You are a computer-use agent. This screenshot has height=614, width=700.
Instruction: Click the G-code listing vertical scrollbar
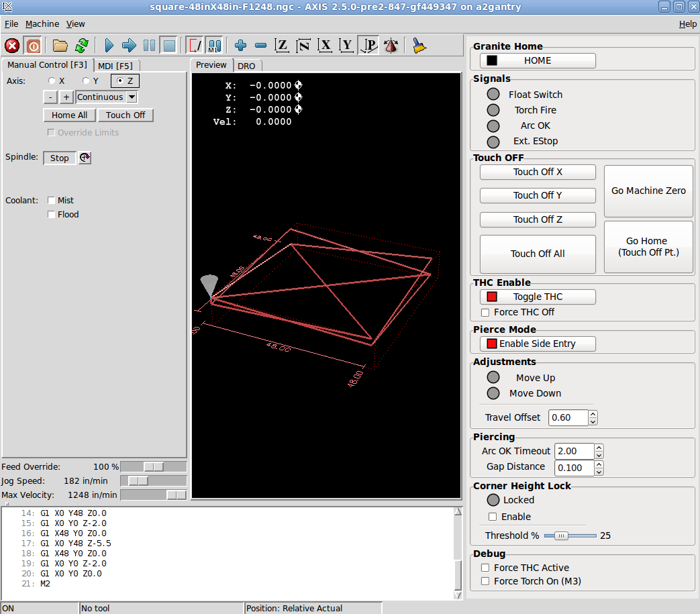pos(458,554)
